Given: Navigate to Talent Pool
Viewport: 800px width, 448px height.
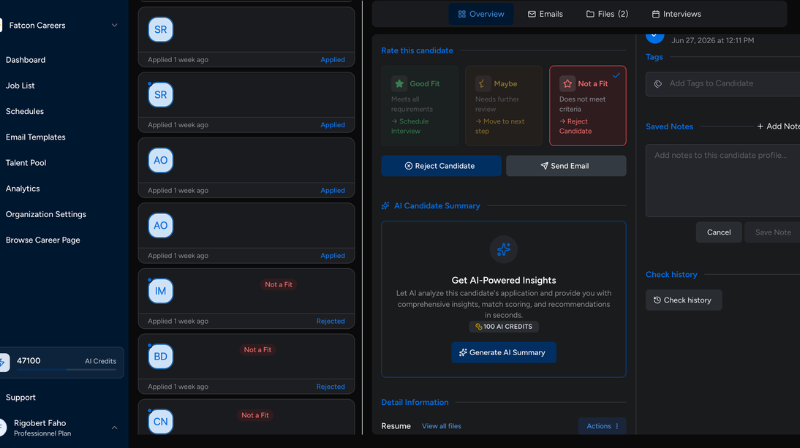Looking at the screenshot, I should pyautogui.click(x=26, y=163).
